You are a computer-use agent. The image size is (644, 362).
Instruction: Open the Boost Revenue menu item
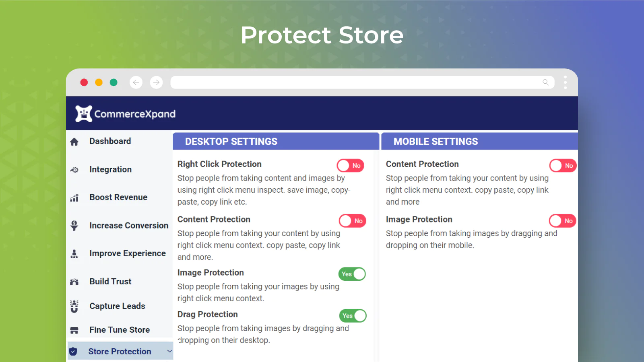pos(118,197)
